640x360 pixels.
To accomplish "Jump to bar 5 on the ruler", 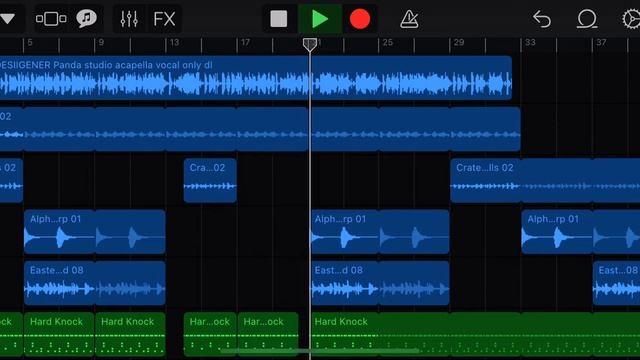I will 30,42.
